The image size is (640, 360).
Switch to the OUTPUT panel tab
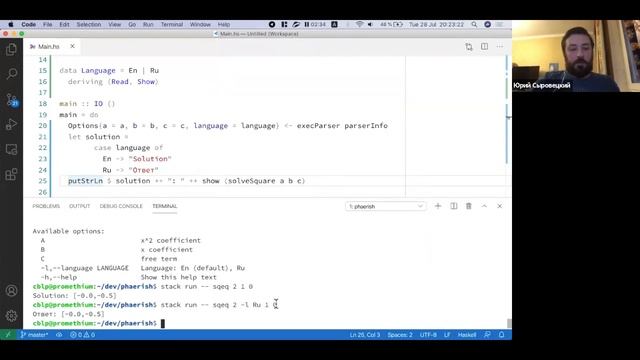[80, 206]
